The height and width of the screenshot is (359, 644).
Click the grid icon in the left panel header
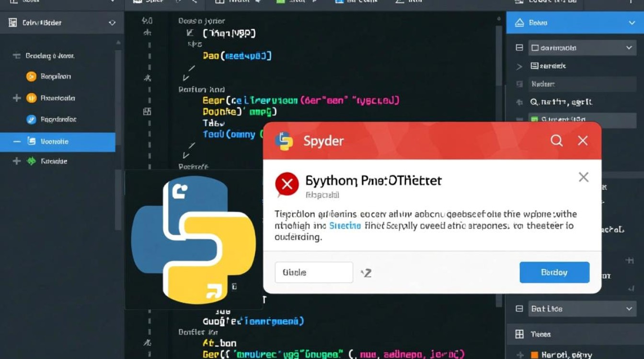[x=13, y=22]
